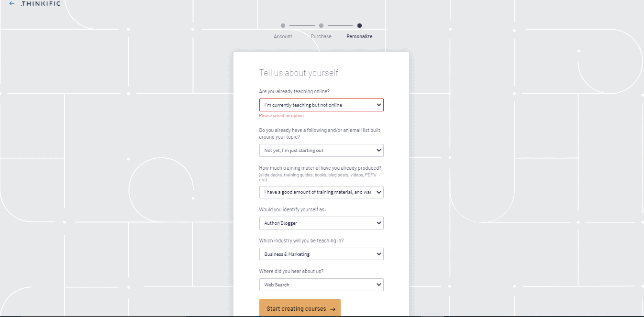644x317 pixels.
Task: Click the Thinkific logo
Action: [x=41, y=4]
